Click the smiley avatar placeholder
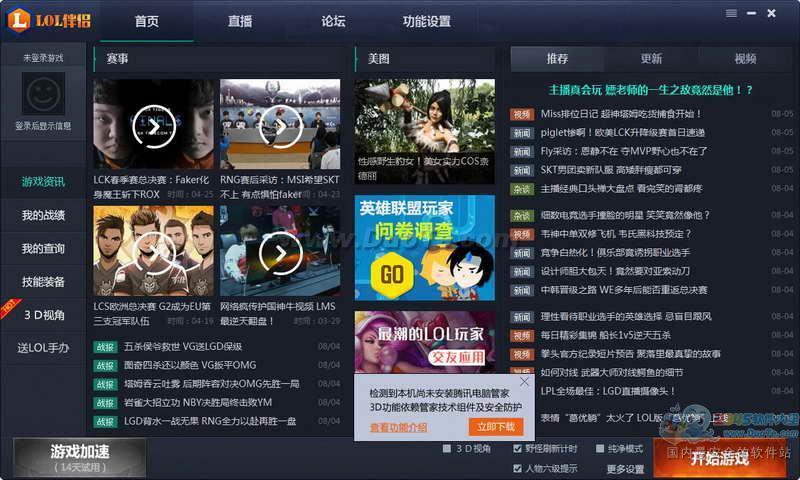This screenshot has width=800, height=480. pos(43,93)
